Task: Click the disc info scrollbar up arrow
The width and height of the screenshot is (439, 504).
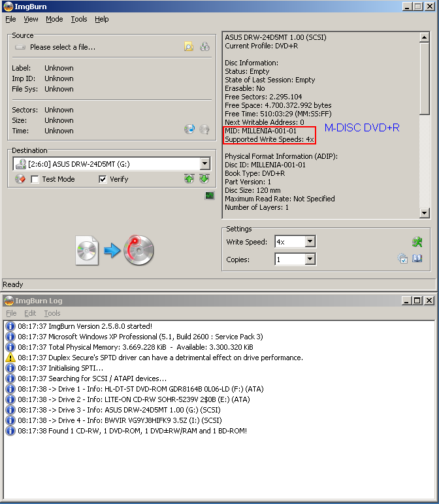Action: (x=425, y=37)
